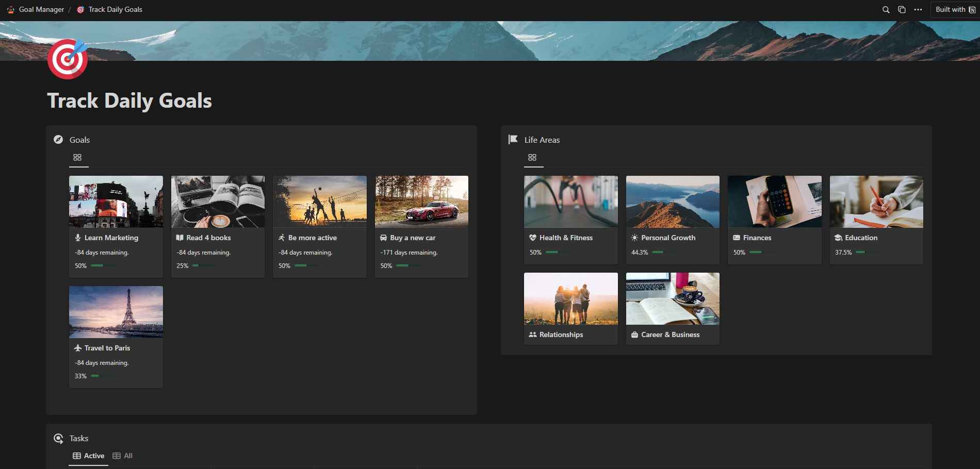Open the three-dot more options menu

tap(918, 10)
